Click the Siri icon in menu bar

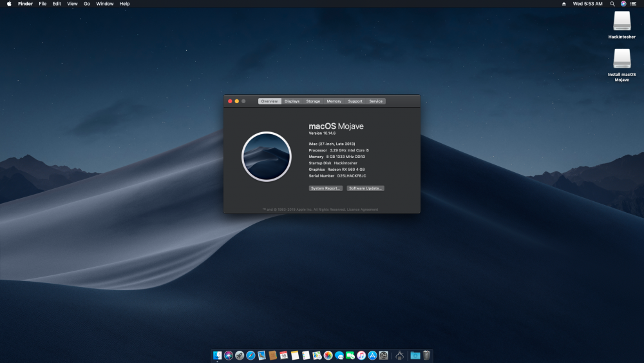[x=623, y=4]
